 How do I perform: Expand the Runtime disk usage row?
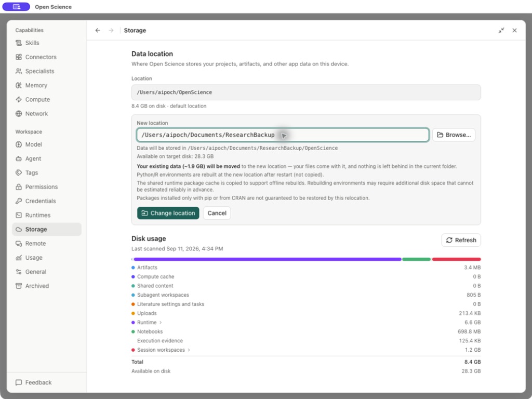161,322
